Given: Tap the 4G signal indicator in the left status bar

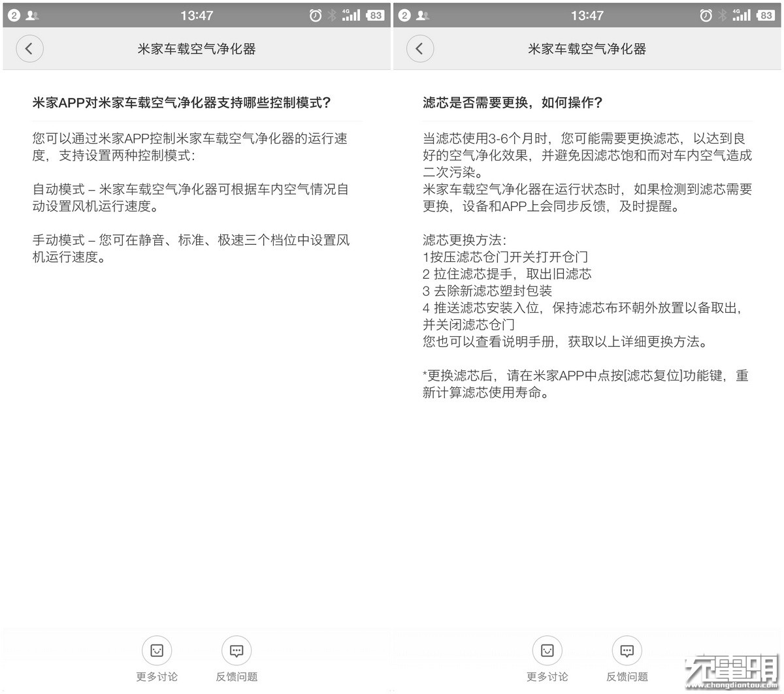Looking at the screenshot, I should click(x=351, y=15).
